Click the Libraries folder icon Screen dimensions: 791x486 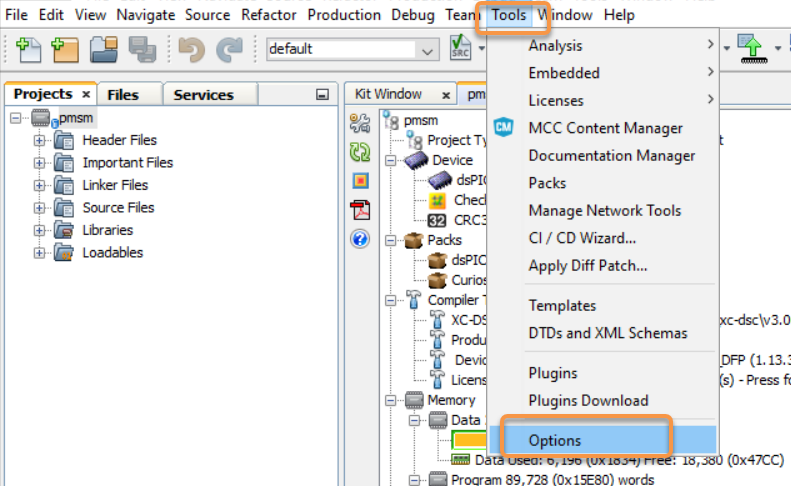click(x=64, y=230)
